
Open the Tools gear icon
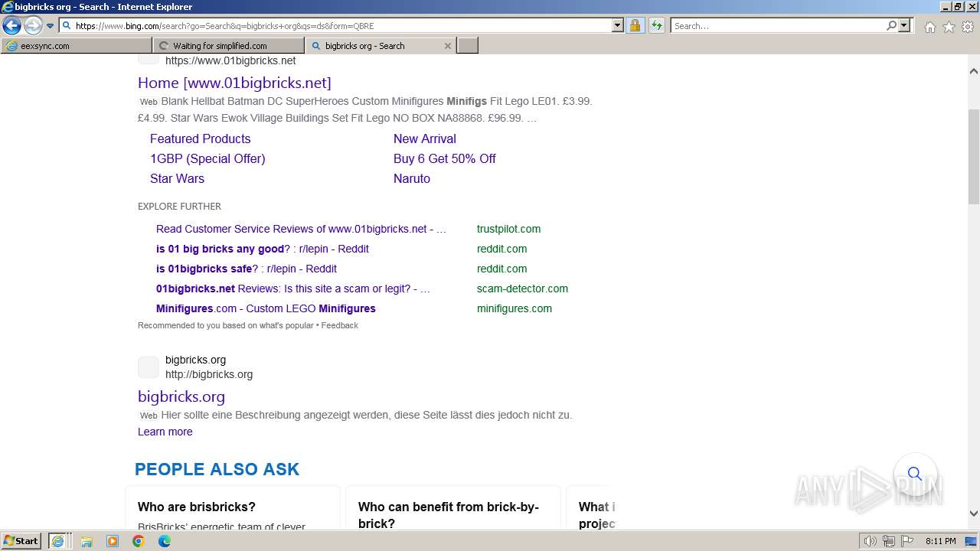click(x=968, y=27)
